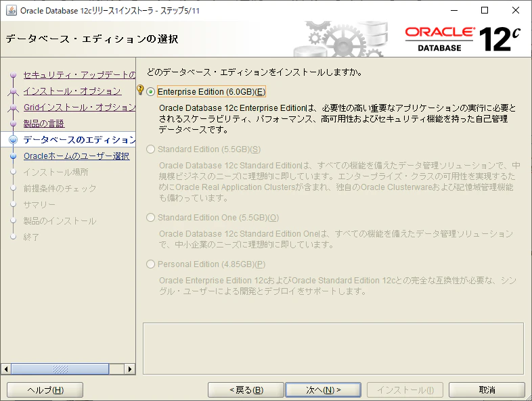Click the sidebar horizontal scrollbar thumb
This screenshot has height=401, width=532.
(x=60, y=369)
